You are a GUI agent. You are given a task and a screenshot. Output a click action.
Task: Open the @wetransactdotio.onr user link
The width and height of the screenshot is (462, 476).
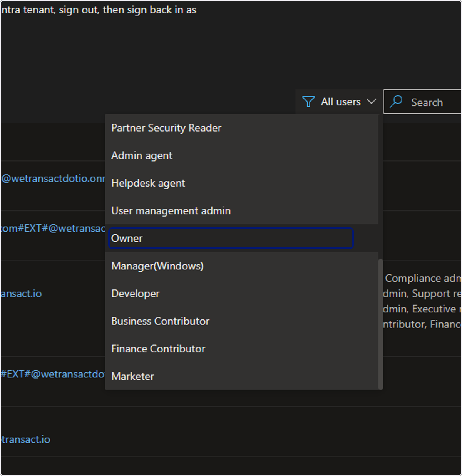tap(53, 179)
